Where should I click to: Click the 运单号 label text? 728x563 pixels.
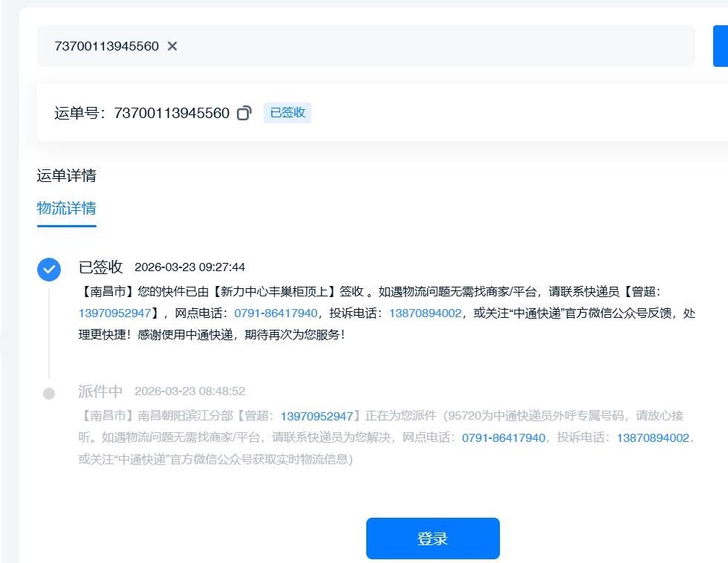(80, 113)
